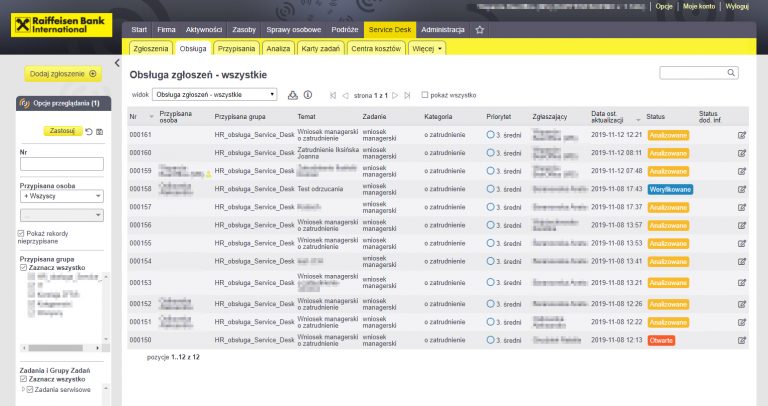Open edit icon for ticket 000155
This screenshot has height=406, width=768.
742,243
